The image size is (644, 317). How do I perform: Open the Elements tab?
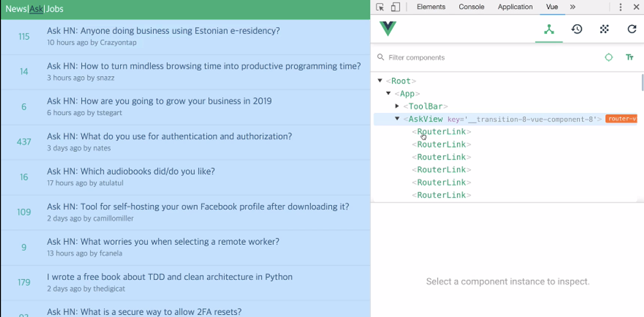click(x=431, y=7)
